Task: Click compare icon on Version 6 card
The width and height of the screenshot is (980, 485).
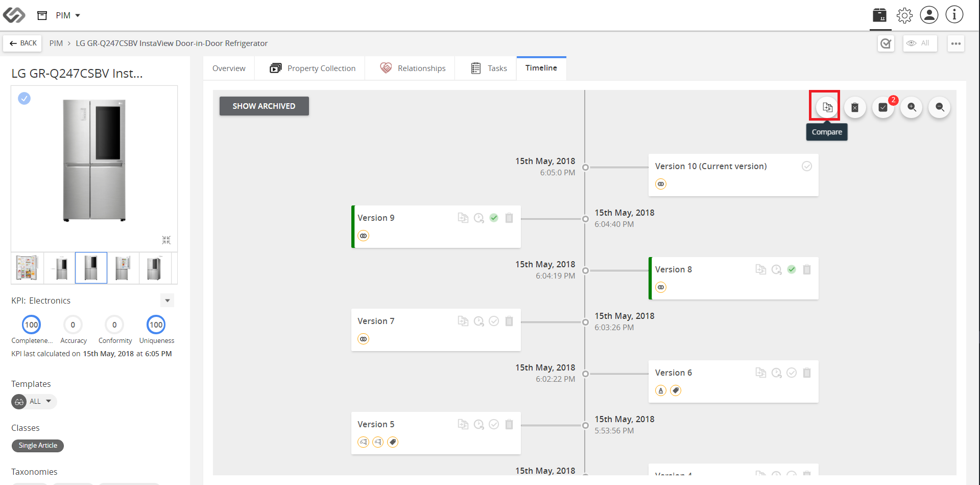Action: pos(760,373)
